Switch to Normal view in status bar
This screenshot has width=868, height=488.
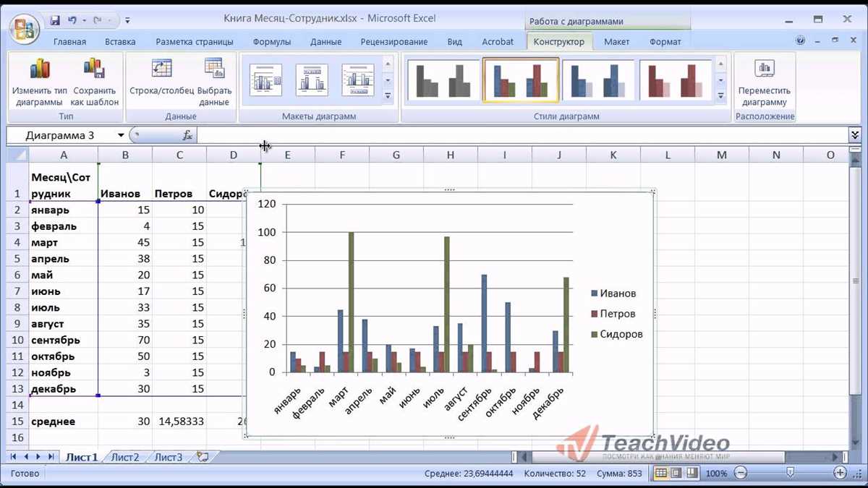[x=660, y=473]
